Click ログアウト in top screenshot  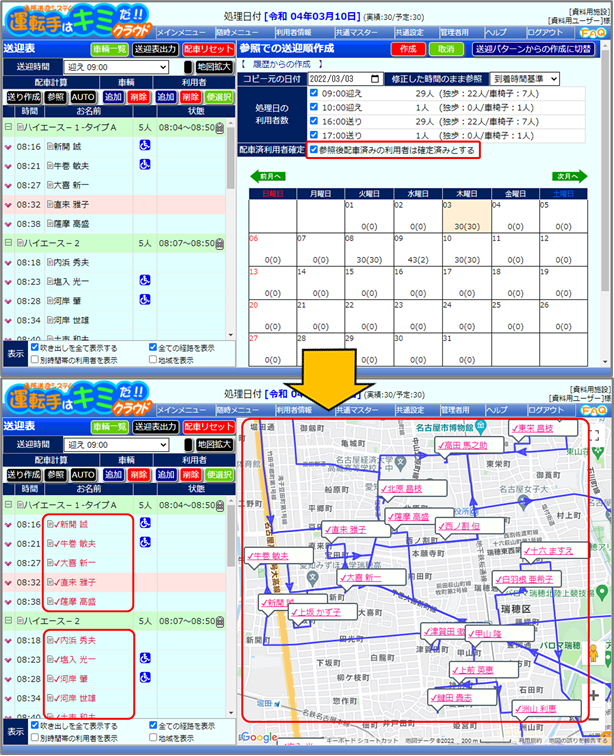pyautogui.click(x=546, y=32)
